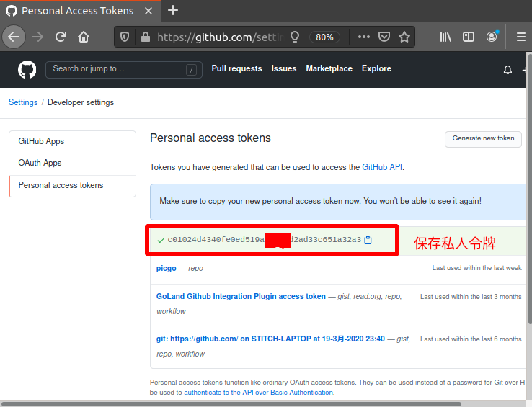532x407 pixels.
Task: Click the lightbulb icon in address bar
Action: pyautogui.click(x=295, y=37)
